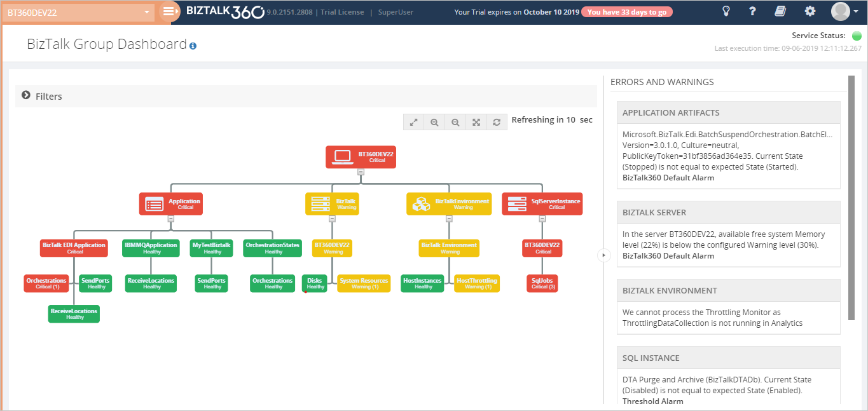The image size is (868, 411).
Task: Select the BizTalk Warning node
Action: pos(332,204)
